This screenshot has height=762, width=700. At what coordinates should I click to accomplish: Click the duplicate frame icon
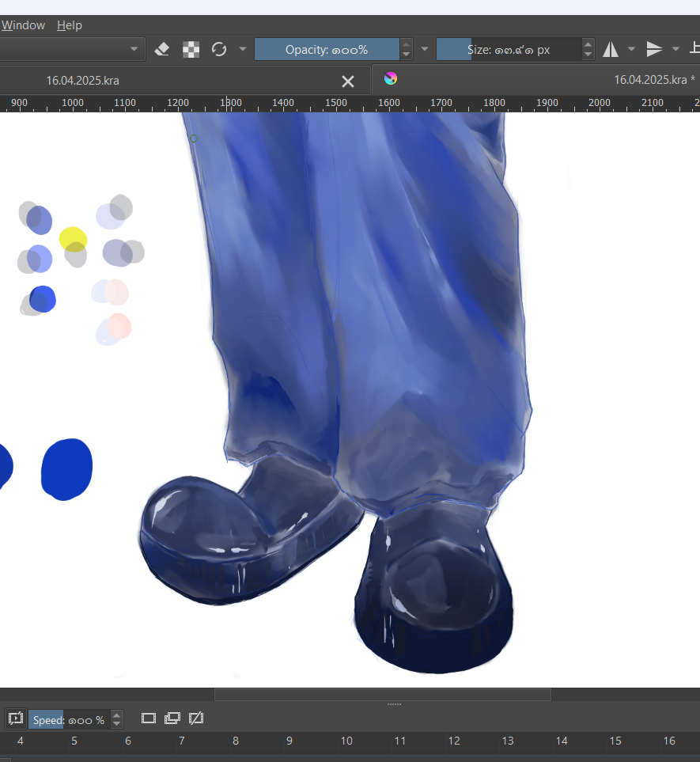click(x=172, y=718)
